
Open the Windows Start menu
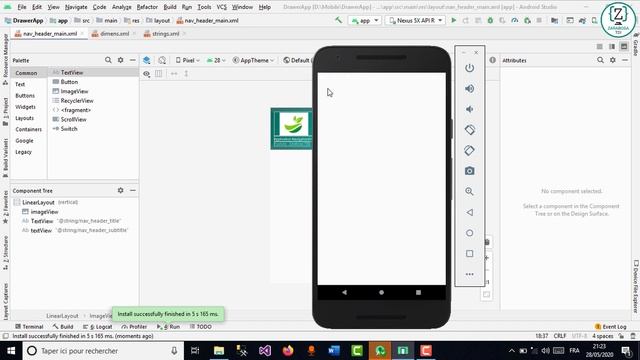(11, 351)
